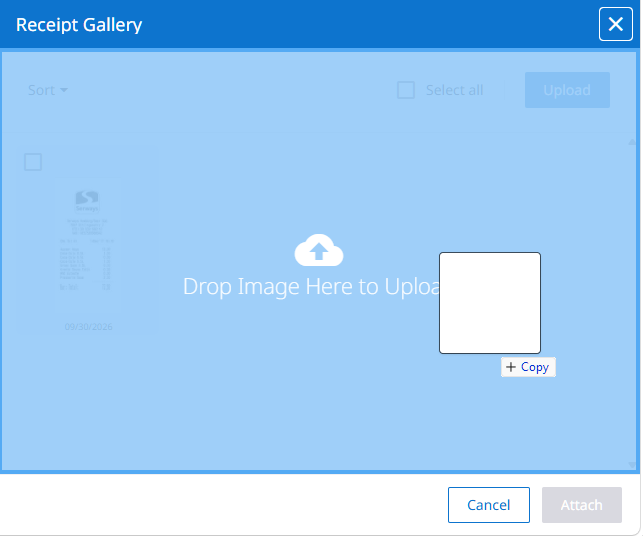Click the cloud upload icon
643x536 pixels.
click(319, 250)
